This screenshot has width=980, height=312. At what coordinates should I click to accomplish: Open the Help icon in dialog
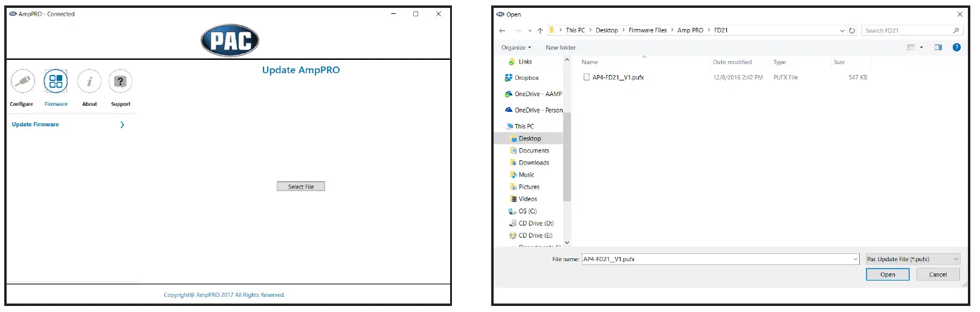[956, 47]
